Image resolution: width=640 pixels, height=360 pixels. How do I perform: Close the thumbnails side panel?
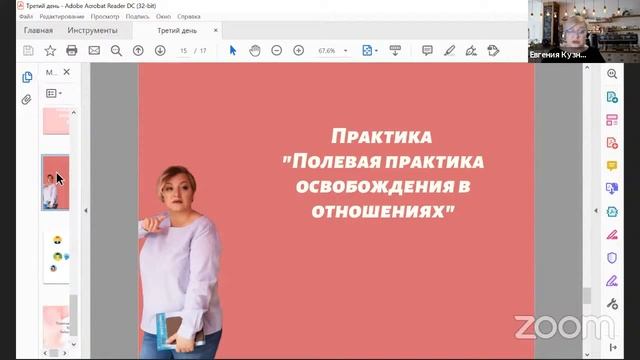pos(67,72)
